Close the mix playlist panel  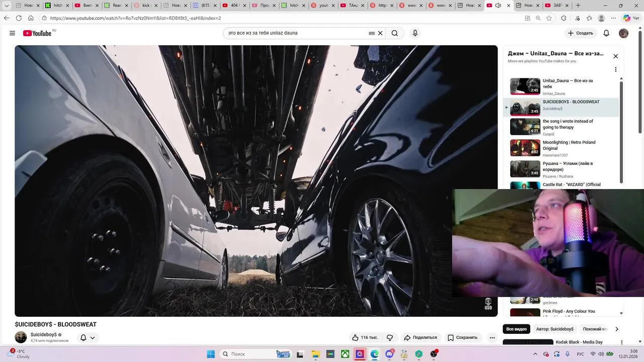(x=615, y=56)
